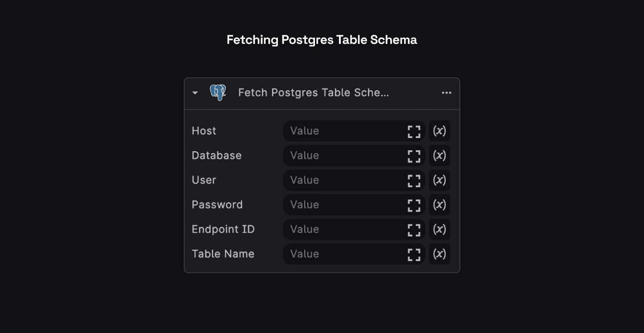Open the variable picker for Table Name
Viewport: 644px width, 333px height.
tap(439, 254)
